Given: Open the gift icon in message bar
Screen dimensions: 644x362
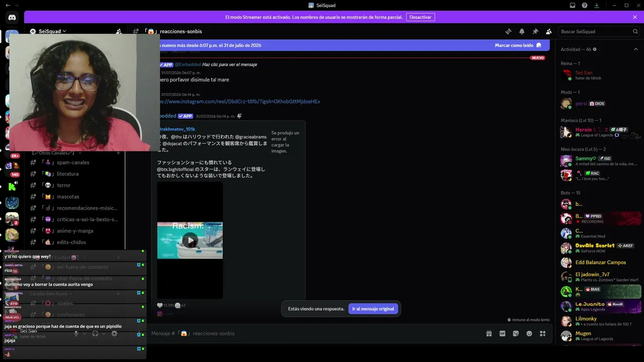Looking at the screenshot, I should [489, 333].
